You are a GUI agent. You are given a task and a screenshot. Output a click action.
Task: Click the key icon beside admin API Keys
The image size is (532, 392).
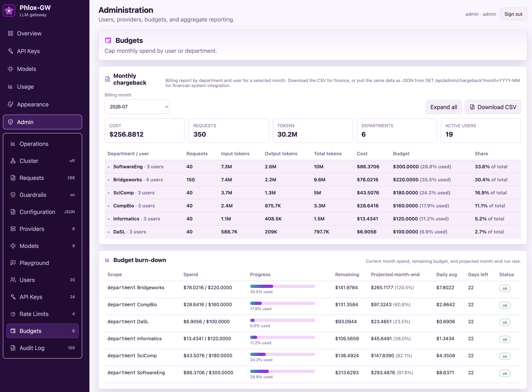(13, 297)
